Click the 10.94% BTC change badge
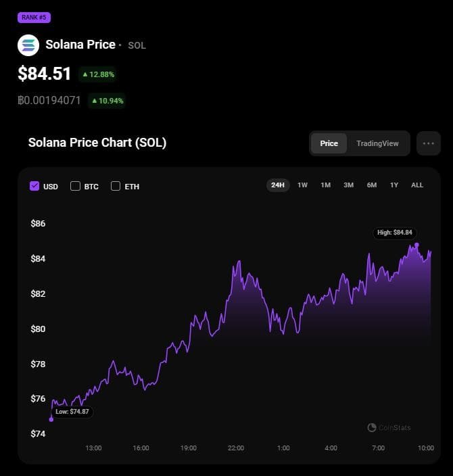Screen dimensions: 453x476 [108, 101]
